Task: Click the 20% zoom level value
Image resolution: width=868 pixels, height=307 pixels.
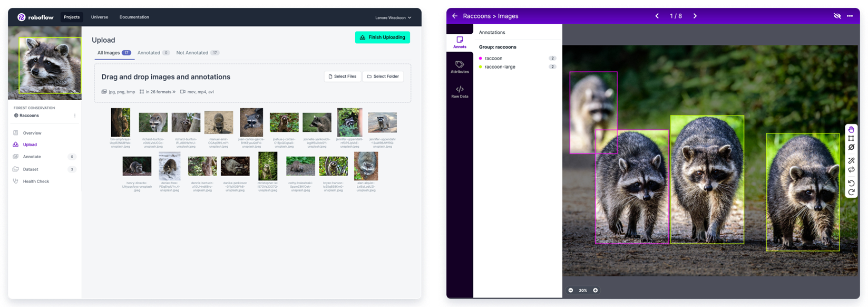Action: point(583,290)
